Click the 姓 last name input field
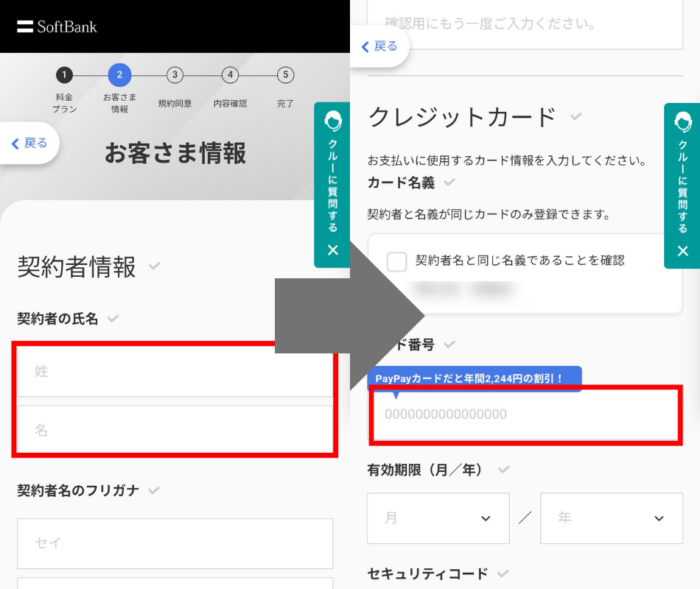Image resolution: width=700 pixels, height=589 pixels. click(174, 372)
